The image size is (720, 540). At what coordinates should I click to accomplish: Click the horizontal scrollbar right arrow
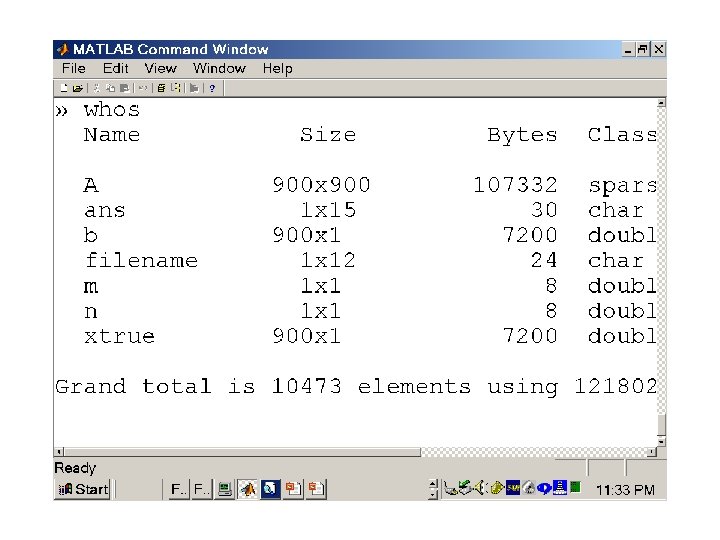[x=652, y=452]
